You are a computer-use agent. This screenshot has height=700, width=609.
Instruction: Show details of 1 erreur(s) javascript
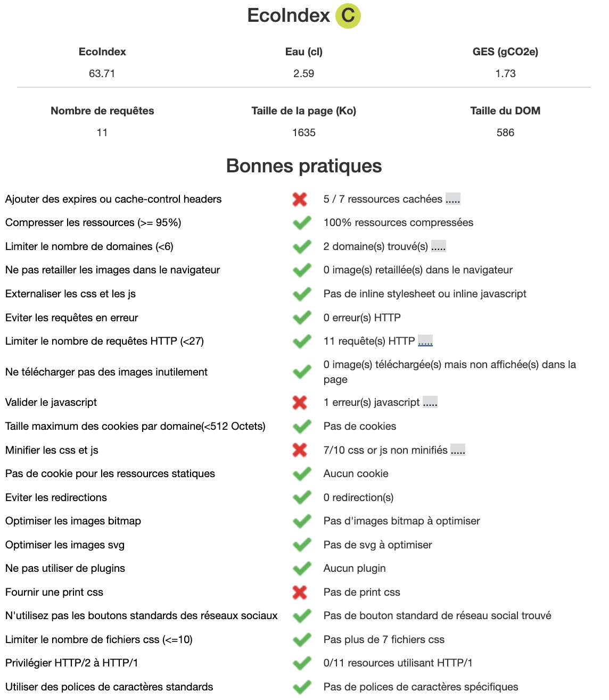pos(430,403)
